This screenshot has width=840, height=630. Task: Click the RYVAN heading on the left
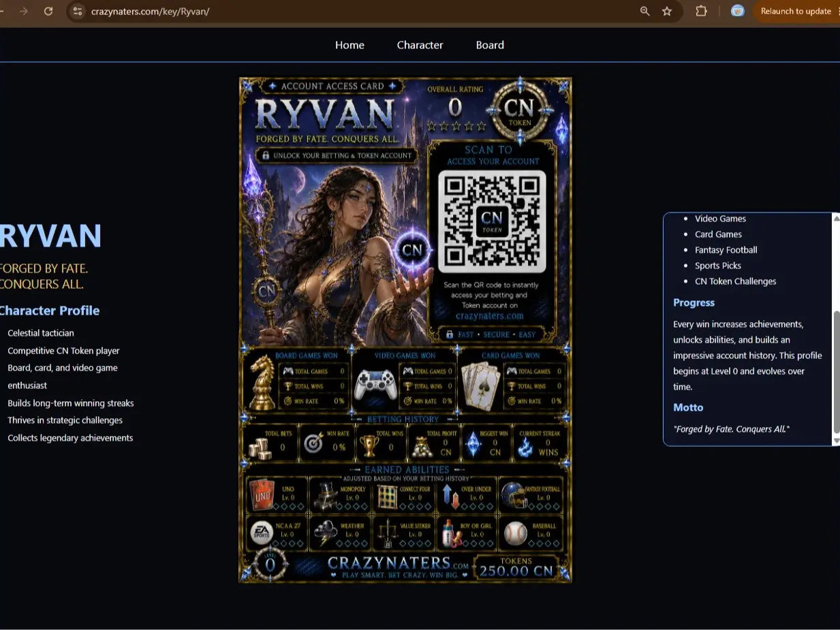tap(50, 236)
